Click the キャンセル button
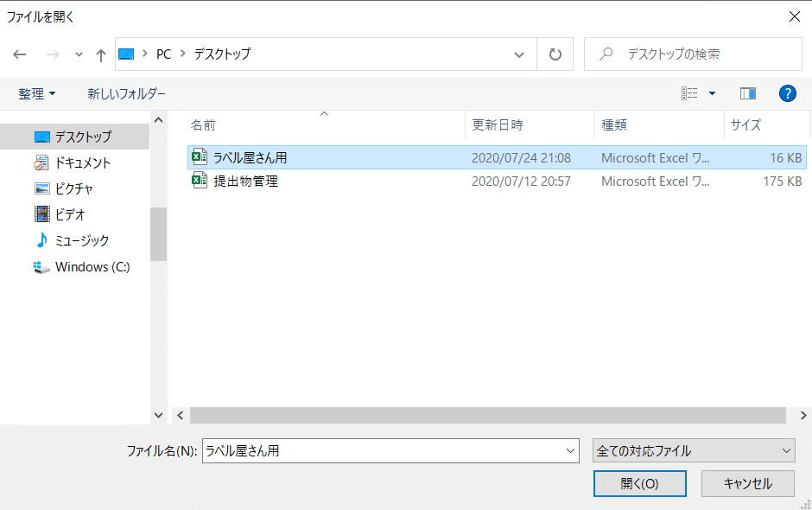812x510 pixels. 748,483
